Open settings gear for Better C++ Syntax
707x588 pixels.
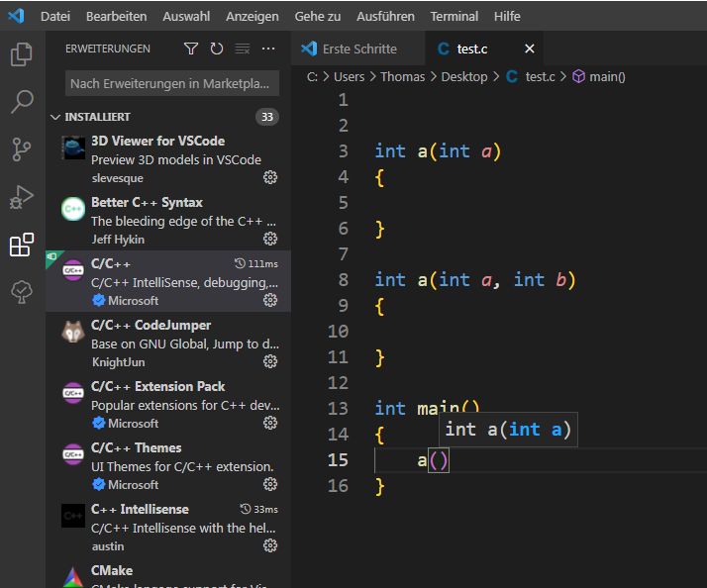coord(270,239)
